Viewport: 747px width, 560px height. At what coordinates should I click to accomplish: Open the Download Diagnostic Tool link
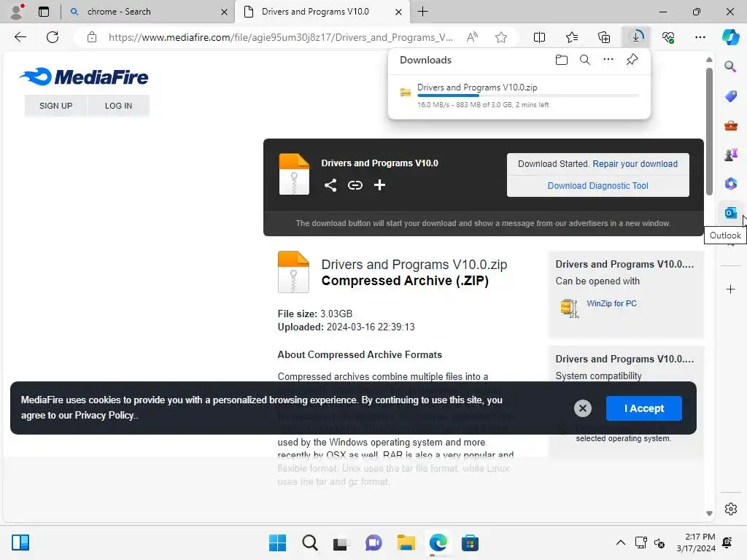(598, 186)
